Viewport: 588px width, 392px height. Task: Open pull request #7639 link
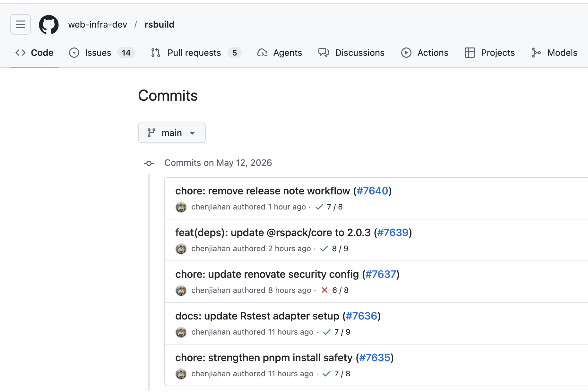click(393, 233)
